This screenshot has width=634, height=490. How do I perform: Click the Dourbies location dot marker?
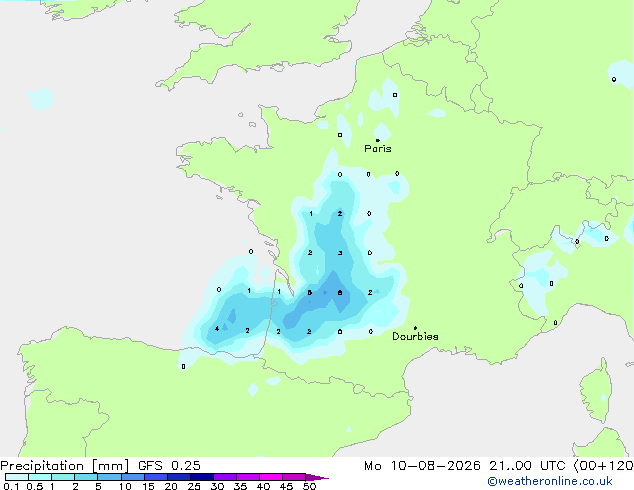pos(415,328)
